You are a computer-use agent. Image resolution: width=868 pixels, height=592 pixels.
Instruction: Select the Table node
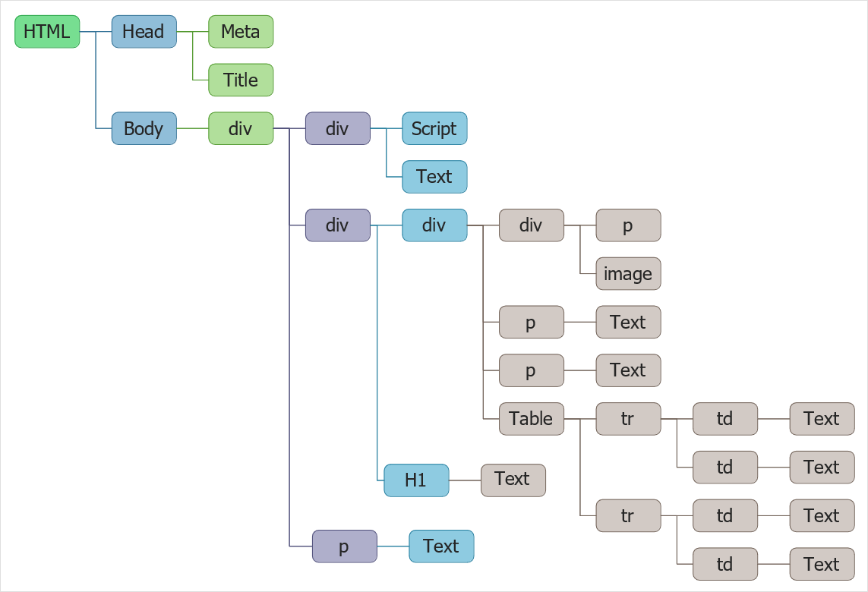coord(532,419)
